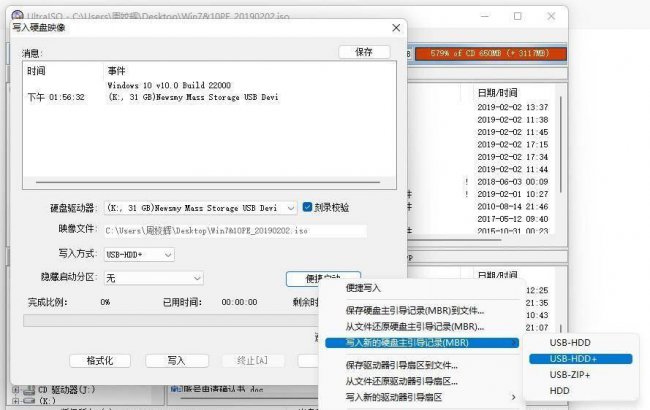The width and height of the screenshot is (650, 410).
Task: Open the 硬盘驱动器 drive dropdown
Action: point(291,208)
